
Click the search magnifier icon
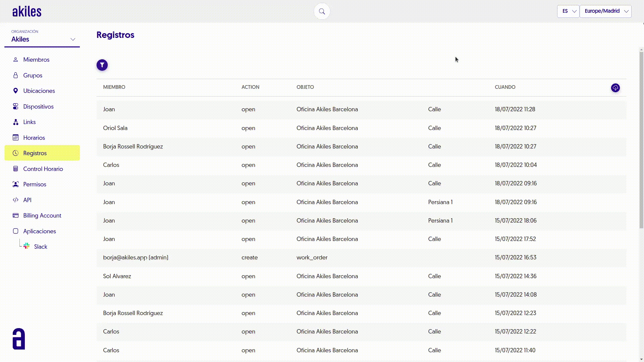[x=322, y=11]
